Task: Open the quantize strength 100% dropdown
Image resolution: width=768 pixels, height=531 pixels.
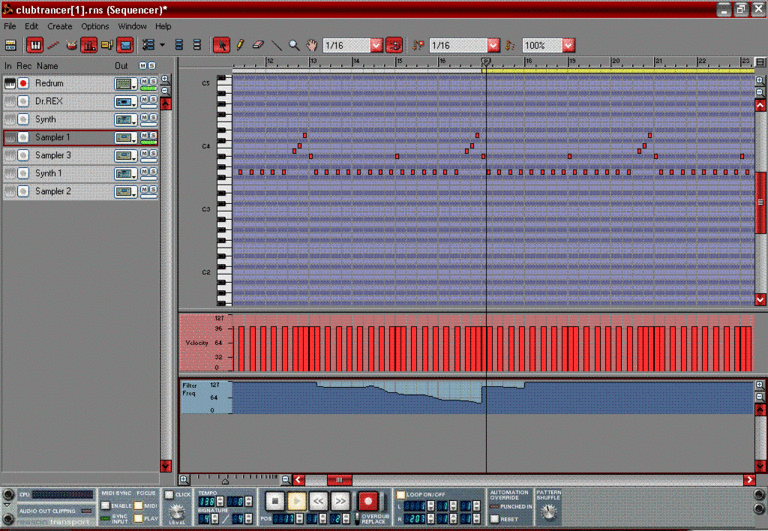Action: pyautogui.click(x=568, y=46)
